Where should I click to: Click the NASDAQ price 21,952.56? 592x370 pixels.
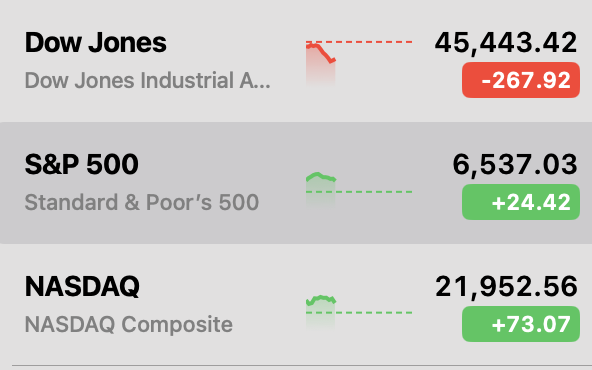(506, 287)
